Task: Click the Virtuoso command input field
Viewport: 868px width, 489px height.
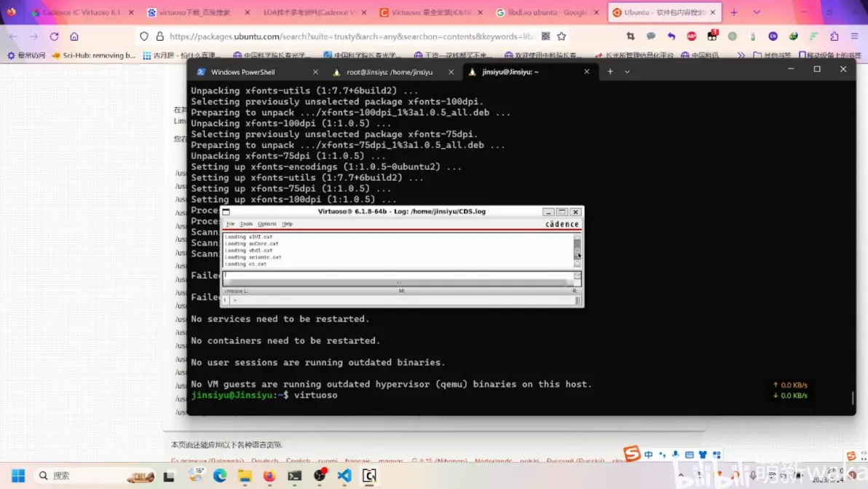Action: pyautogui.click(x=398, y=275)
